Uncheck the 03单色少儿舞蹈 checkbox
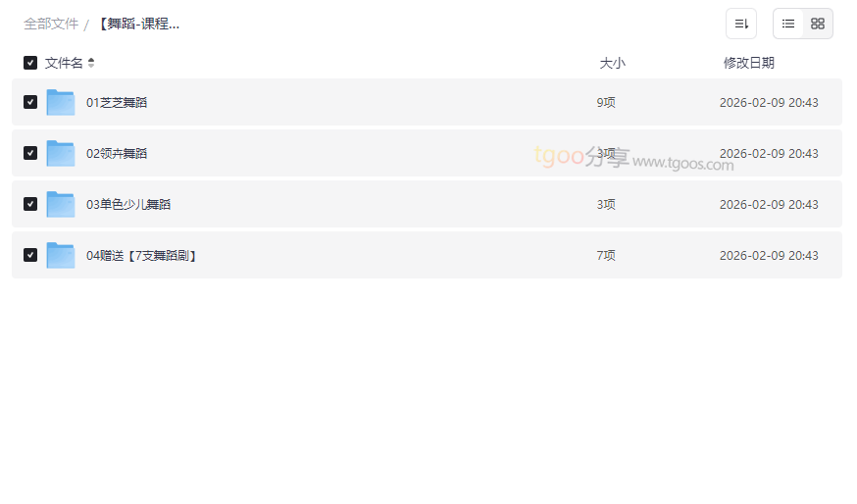 [30, 204]
